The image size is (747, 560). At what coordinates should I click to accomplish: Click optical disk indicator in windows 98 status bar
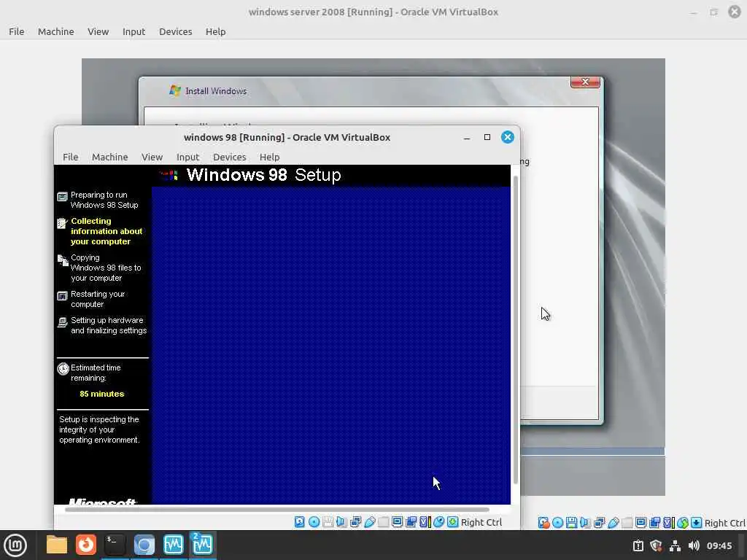pyautogui.click(x=314, y=522)
